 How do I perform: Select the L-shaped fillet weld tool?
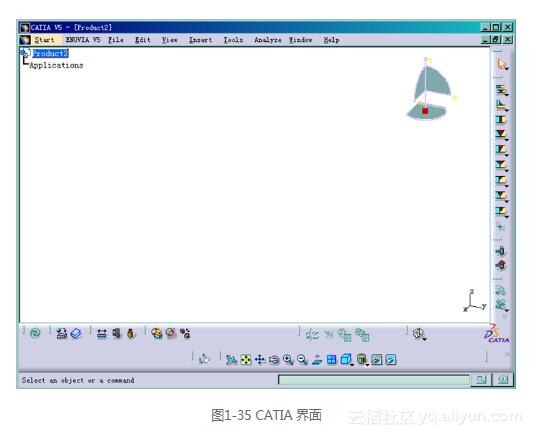[x=501, y=105]
